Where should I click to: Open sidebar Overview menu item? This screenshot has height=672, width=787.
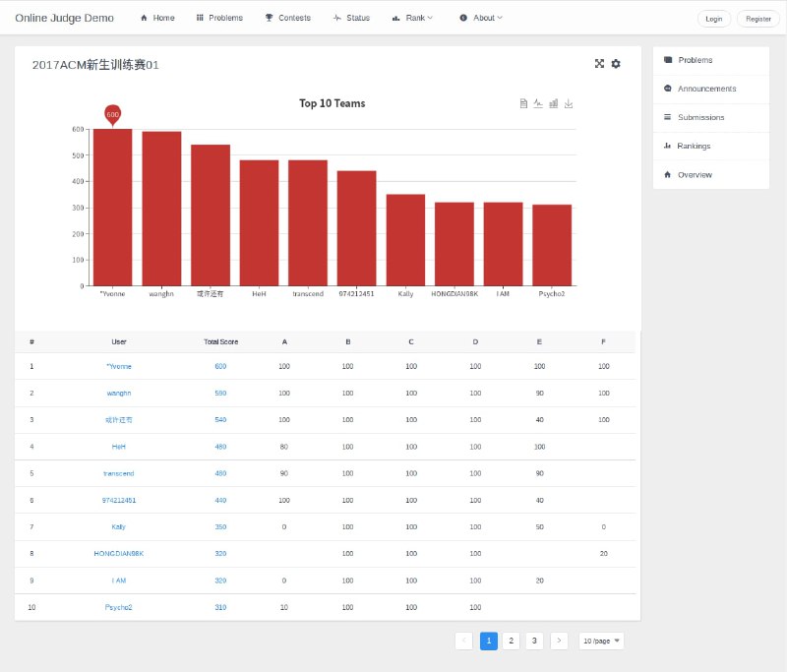tap(710, 175)
